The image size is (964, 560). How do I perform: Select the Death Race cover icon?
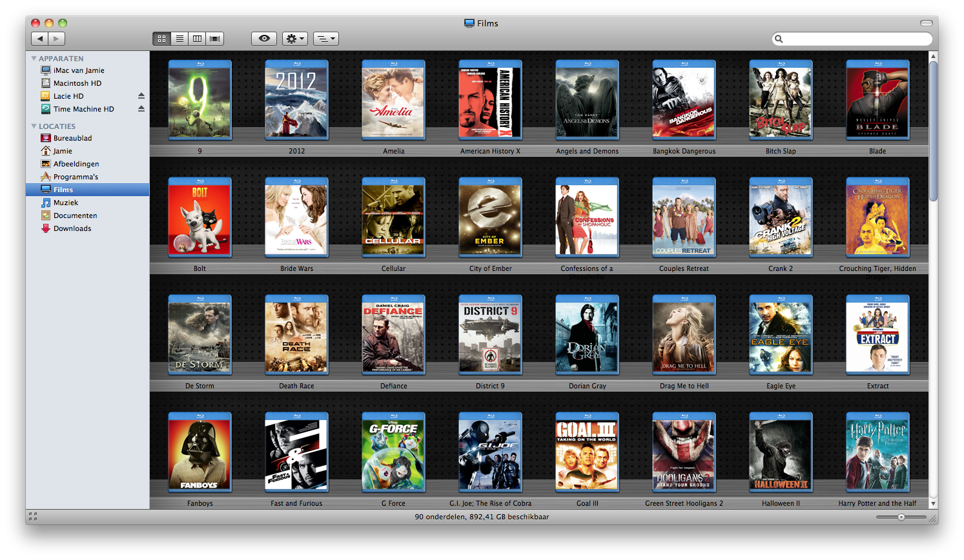(x=296, y=335)
